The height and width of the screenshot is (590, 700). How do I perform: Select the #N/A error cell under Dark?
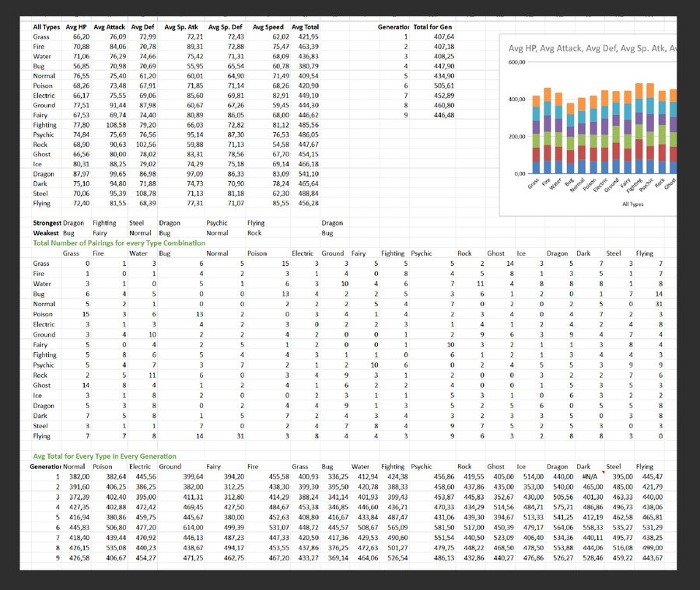[x=590, y=477]
